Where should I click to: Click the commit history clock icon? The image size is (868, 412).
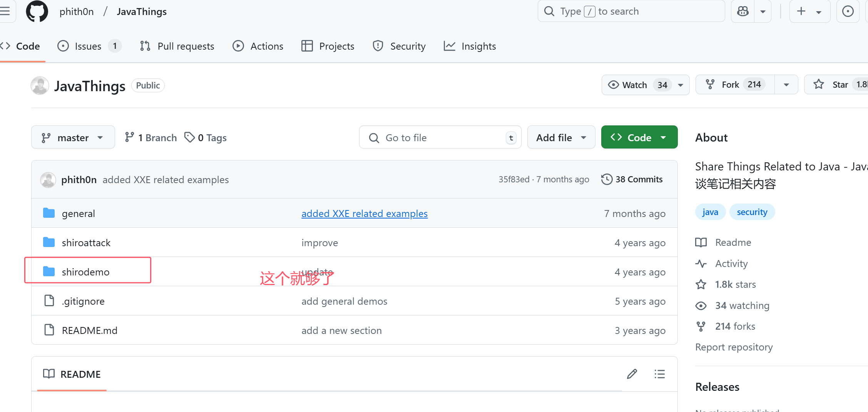pyautogui.click(x=607, y=179)
